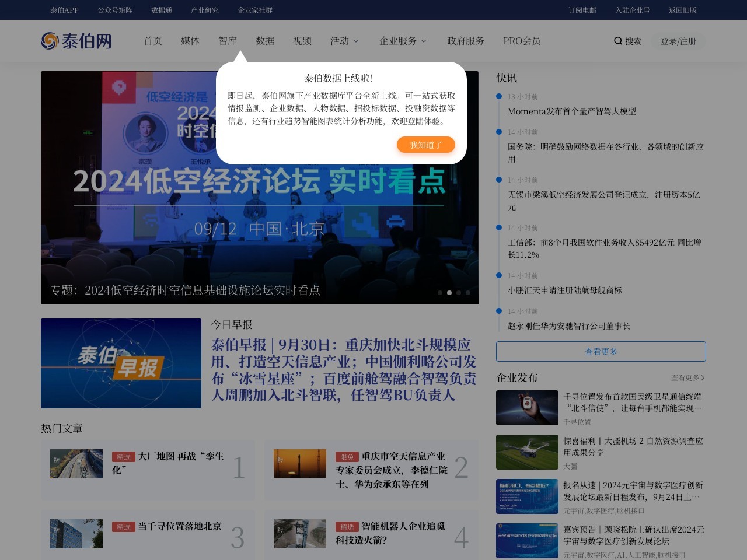Image resolution: width=747 pixels, height=560 pixels.
Task: Open the 千寻位置 satellite terminal thumbnail
Action: (x=527, y=408)
